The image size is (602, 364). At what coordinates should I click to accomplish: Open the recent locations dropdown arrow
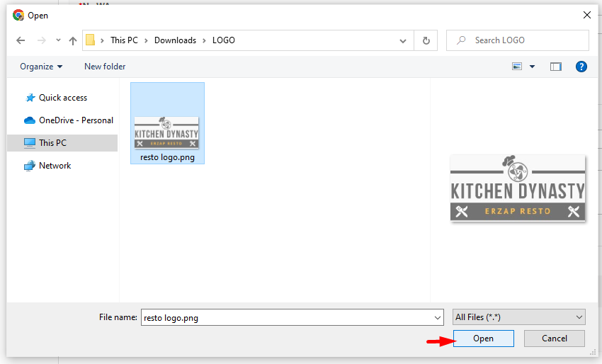coord(58,40)
